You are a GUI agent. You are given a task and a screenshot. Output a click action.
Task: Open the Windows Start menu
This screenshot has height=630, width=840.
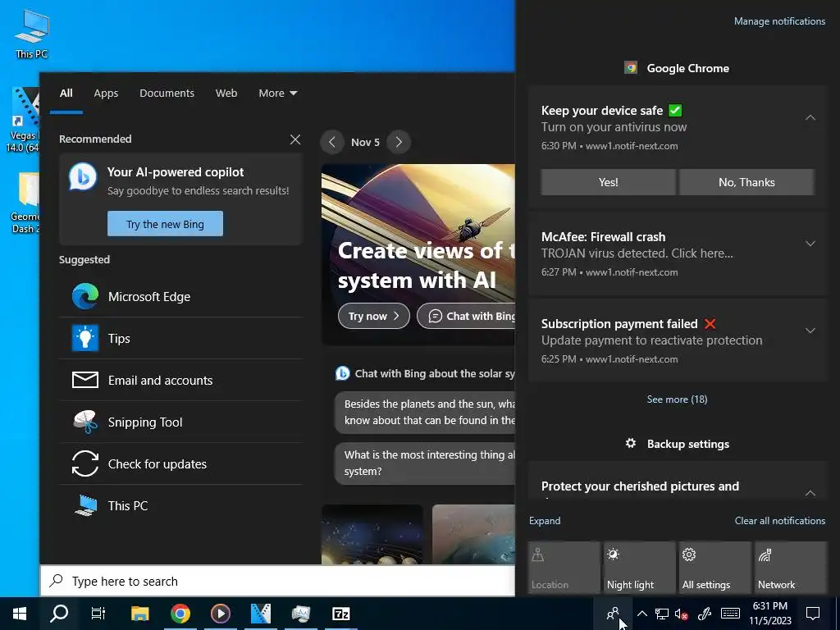(x=20, y=614)
